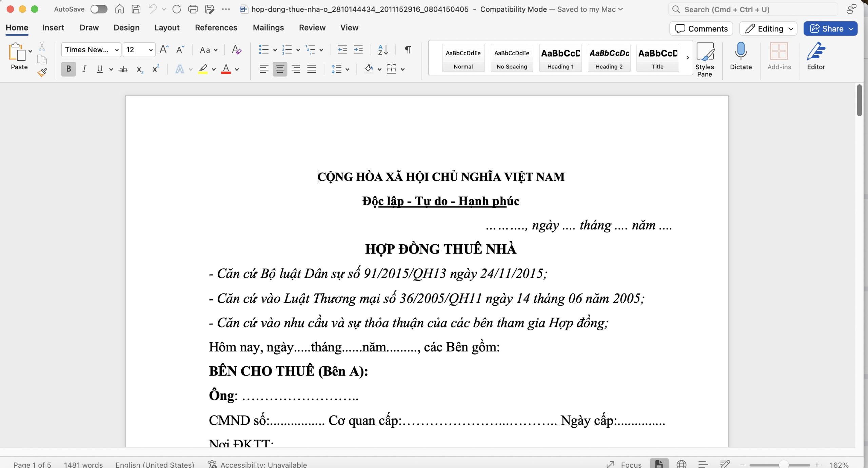Image resolution: width=868 pixels, height=468 pixels.
Task: Click the vertical scrollbar thumb
Action: coord(859,101)
